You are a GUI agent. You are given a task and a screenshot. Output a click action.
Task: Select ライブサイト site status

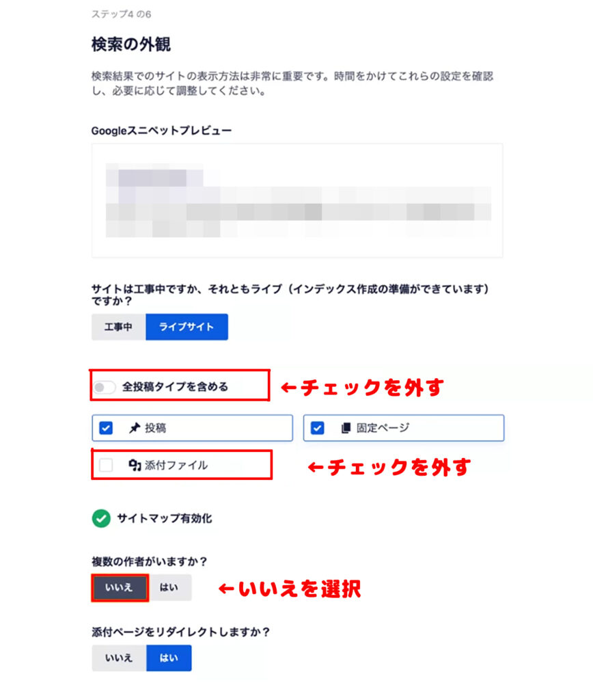click(187, 327)
